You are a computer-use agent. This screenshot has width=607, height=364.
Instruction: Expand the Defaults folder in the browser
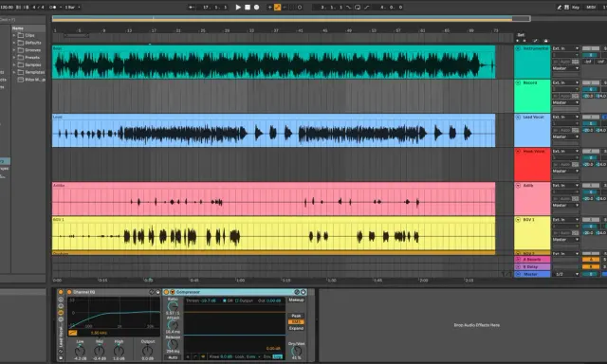click(14, 43)
